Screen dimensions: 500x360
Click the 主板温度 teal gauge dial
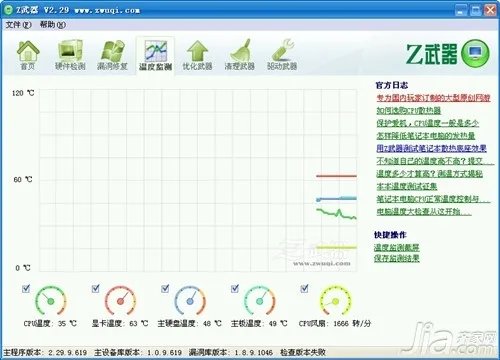point(260,301)
